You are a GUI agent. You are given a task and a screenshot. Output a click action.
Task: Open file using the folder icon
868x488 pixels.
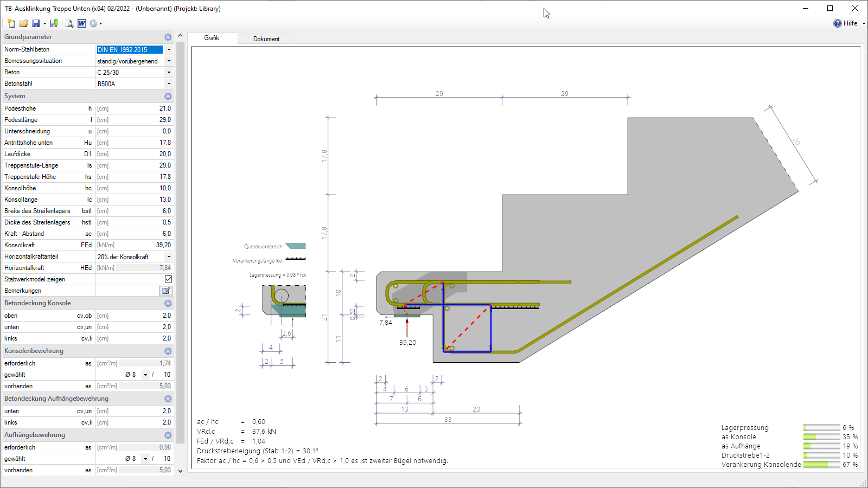tap(23, 23)
